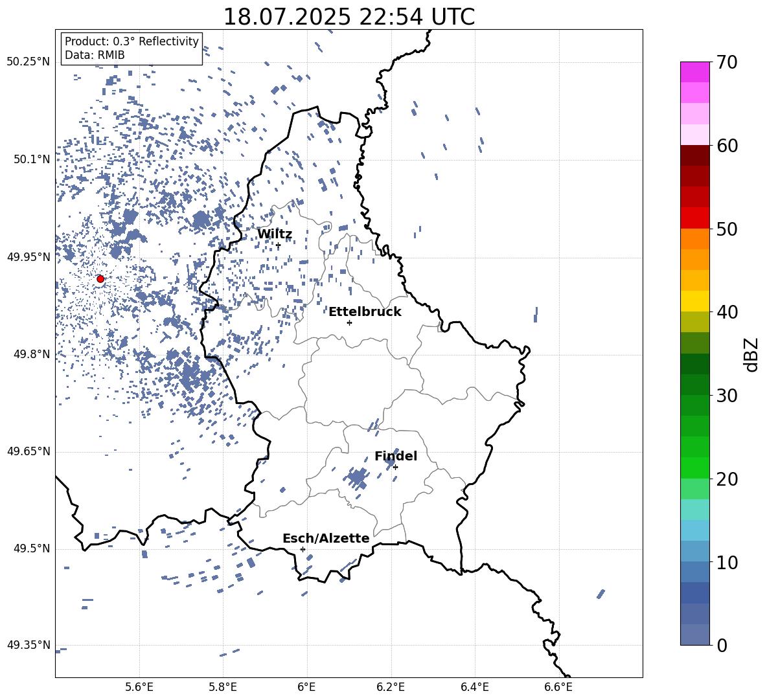Click the colorbar tick label '30'

[727, 396]
